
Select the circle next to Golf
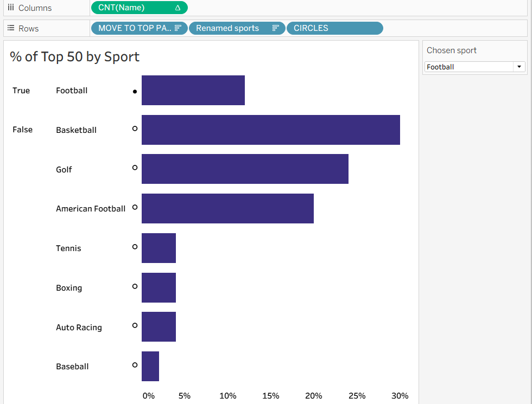click(135, 168)
